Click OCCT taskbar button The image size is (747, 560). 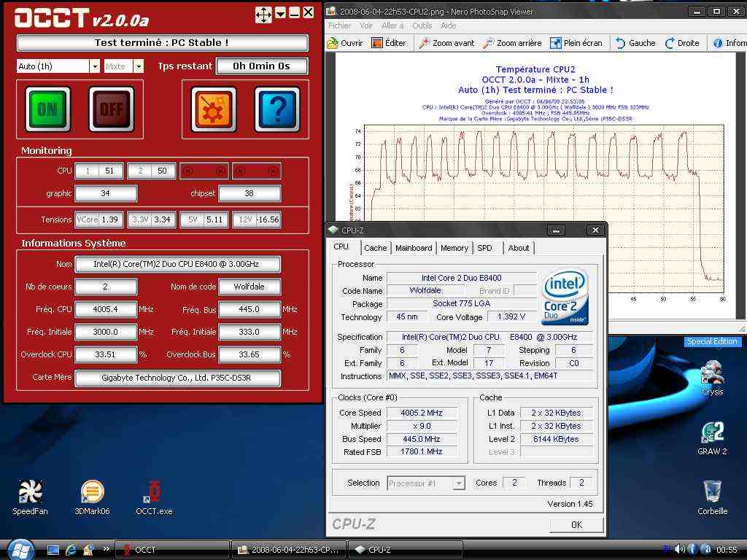[172, 550]
